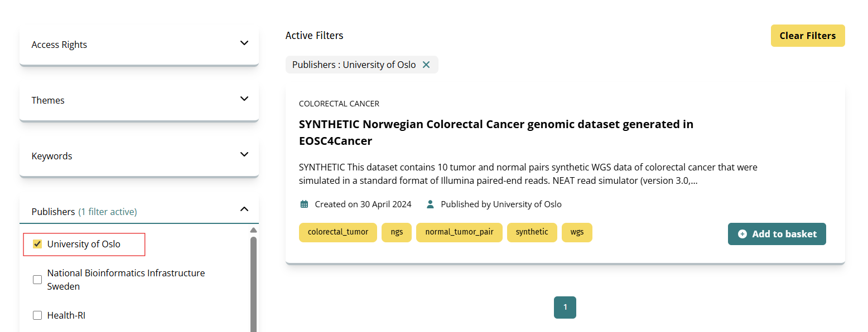Image resolution: width=868 pixels, height=332 pixels.
Task: Open the Keywords filter dropdown
Action: tap(139, 156)
